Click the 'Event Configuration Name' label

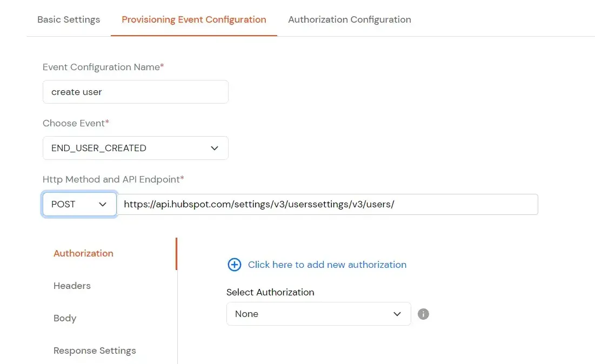tap(103, 67)
